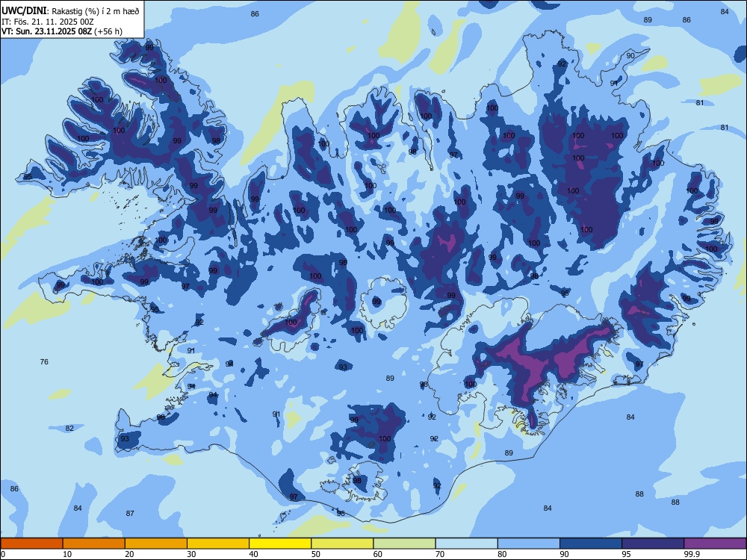Select the amber 20–30 legend color
The image size is (747, 560).
coord(156,544)
